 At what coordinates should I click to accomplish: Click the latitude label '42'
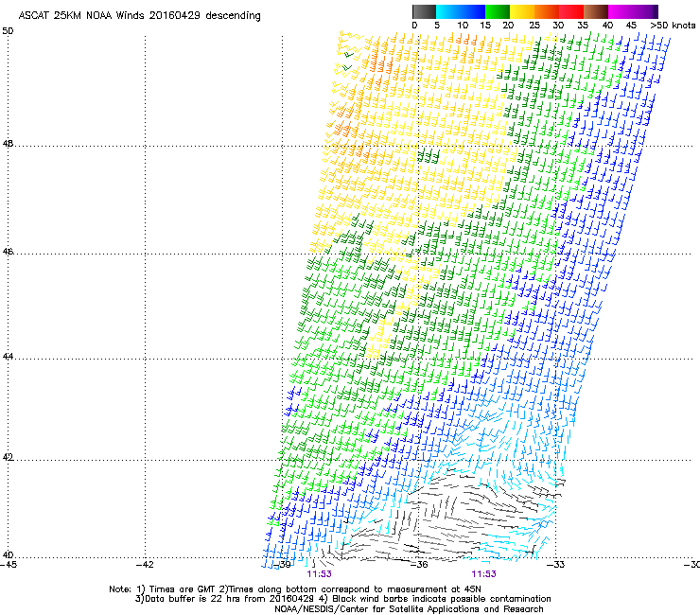(x=8, y=458)
